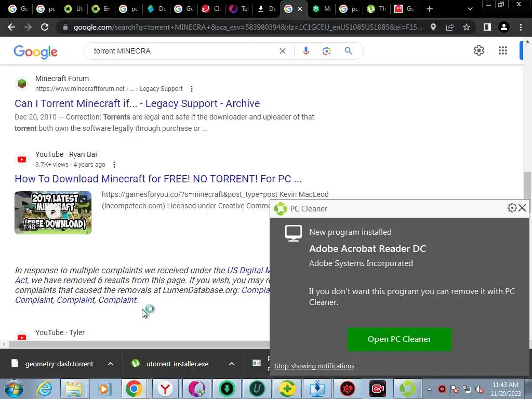Screen dimensions: 532x399
Task: Open the Chrome profile avatar
Action: tap(504, 27)
